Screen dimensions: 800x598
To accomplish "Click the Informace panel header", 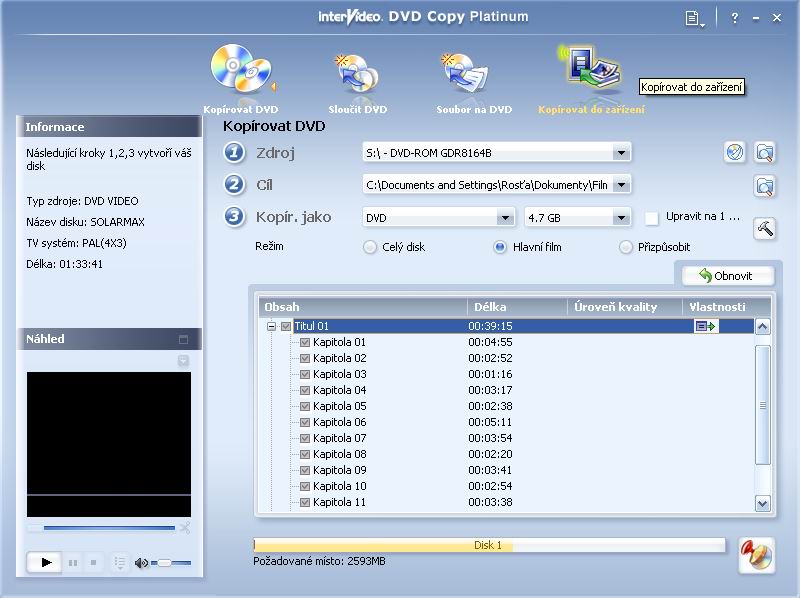I will [109, 127].
